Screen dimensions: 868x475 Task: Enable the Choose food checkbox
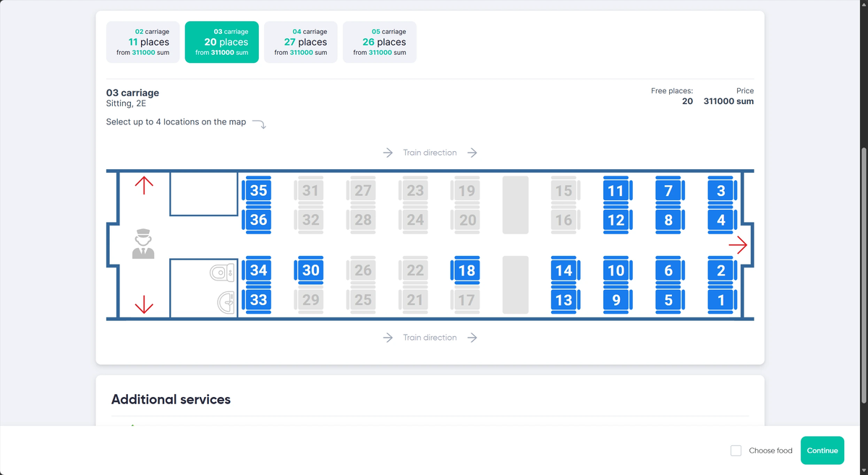click(736, 450)
